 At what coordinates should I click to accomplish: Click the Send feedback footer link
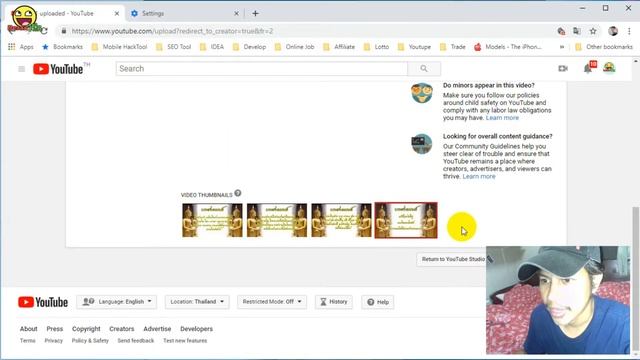coord(136,340)
